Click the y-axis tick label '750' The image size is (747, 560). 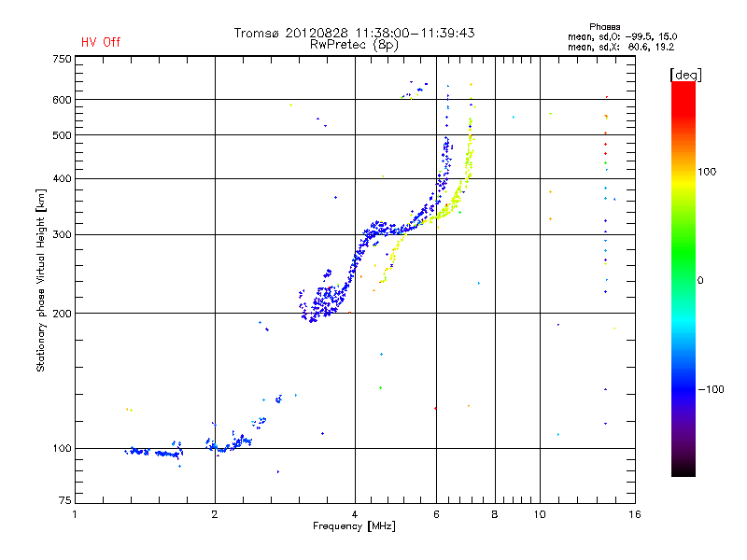[x=62, y=59]
